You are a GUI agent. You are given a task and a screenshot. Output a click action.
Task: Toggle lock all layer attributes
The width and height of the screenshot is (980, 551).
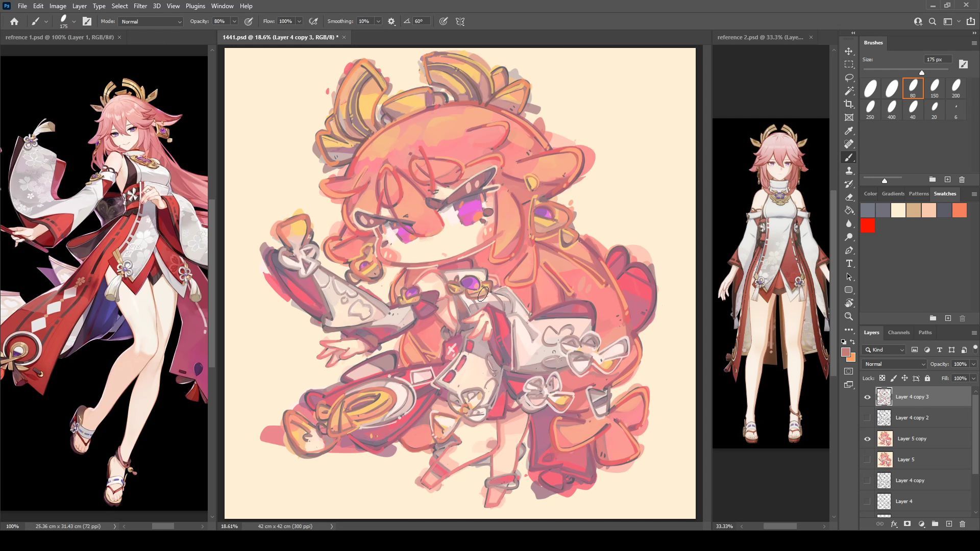click(x=927, y=378)
